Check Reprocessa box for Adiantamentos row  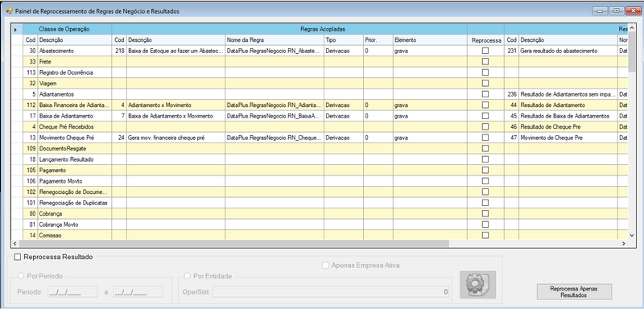(485, 94)
